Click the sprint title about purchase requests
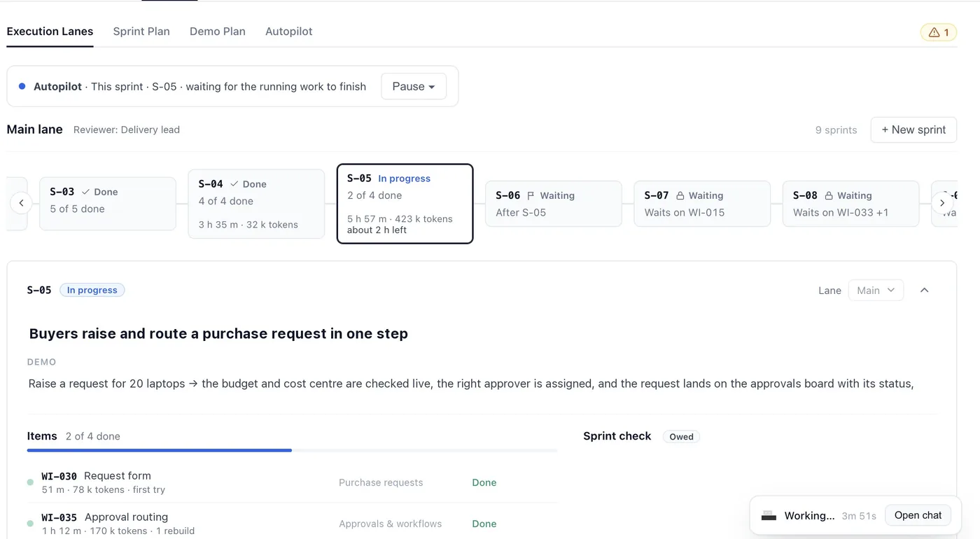Screen dimensions: 980x539 pyautogui.click(x=218, y=334)
